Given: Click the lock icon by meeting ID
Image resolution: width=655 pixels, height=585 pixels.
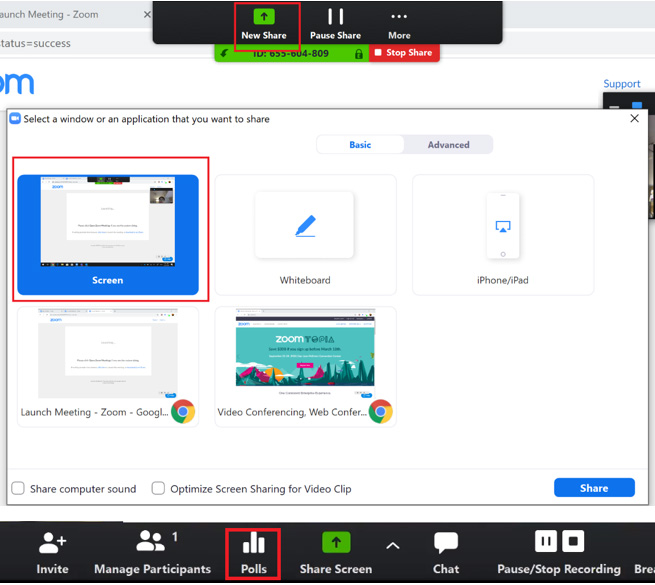Looking at the screenshot, I should tap(358, 54).
